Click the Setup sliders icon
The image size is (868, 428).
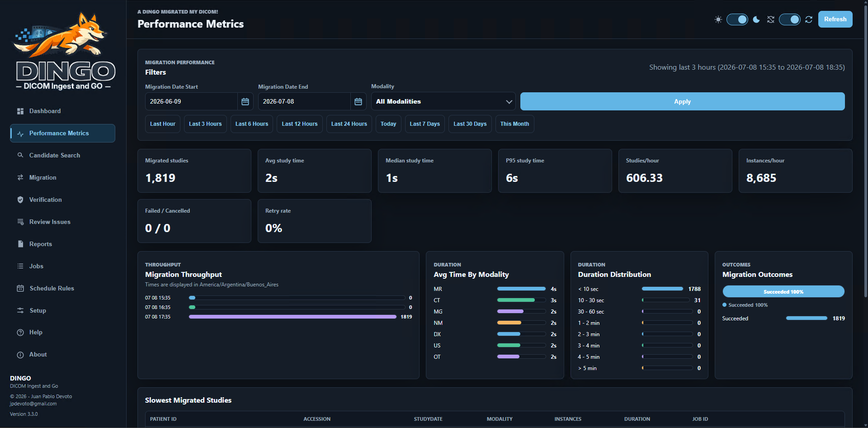tap(20, 310)
